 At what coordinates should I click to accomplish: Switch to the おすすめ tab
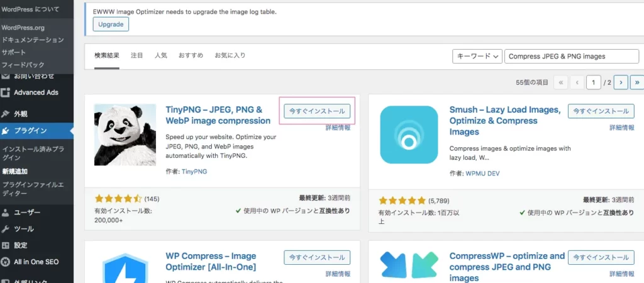coord(191,55)
